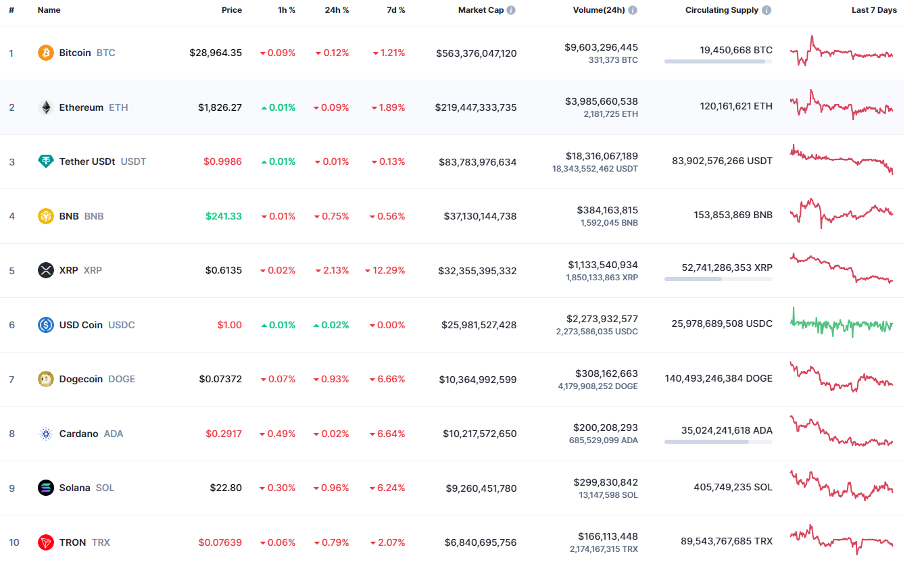Click the TRON TRX coin logo
Image resolution: width=924 pixels, height=562 pixels.
(x=45, y=542)
